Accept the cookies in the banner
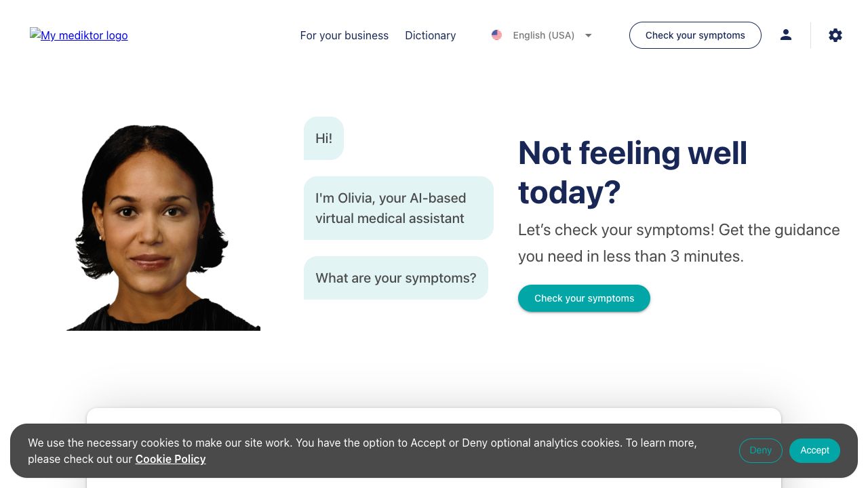Screen dimensions: 868x488 (x=814, y=450)
